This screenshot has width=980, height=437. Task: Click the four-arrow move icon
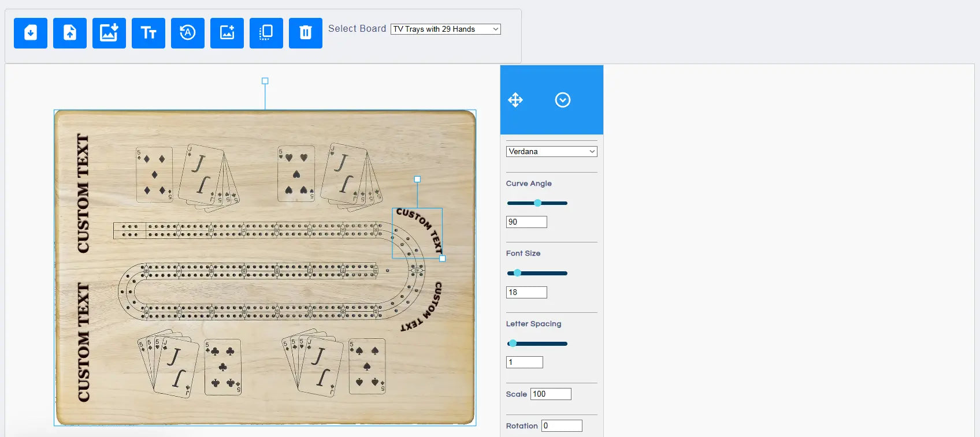click(515, 100)
